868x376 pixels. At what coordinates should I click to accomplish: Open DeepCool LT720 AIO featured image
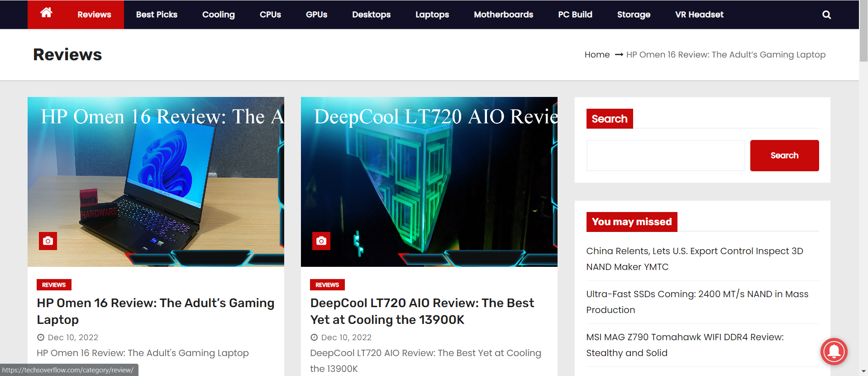click(429, 182)
